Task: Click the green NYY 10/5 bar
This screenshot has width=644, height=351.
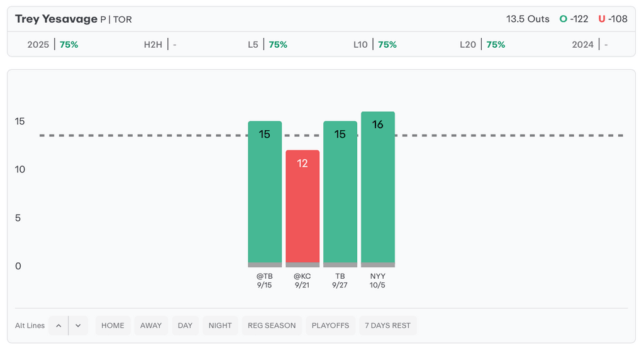Action: click(378, 189)
